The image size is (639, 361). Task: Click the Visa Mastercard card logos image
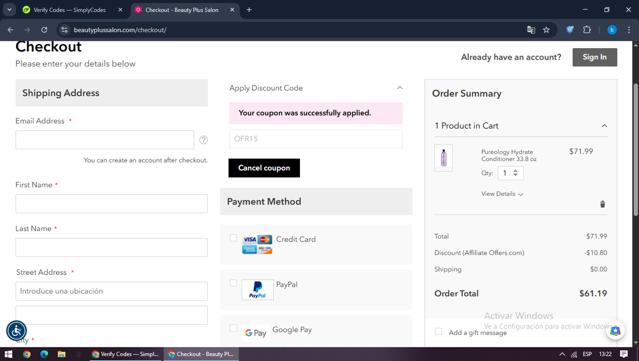click(x=257, y=244)
